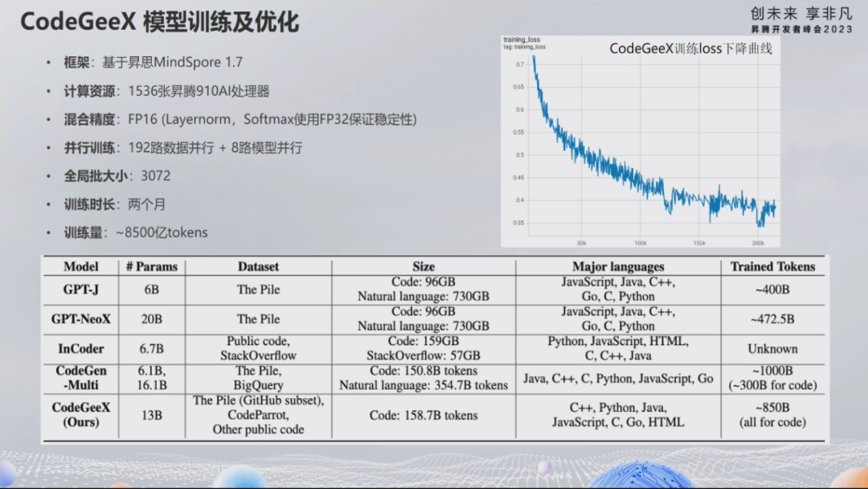Click the size cell in GPT-NeoX row

pyautogui.click(x=424, y=319)
